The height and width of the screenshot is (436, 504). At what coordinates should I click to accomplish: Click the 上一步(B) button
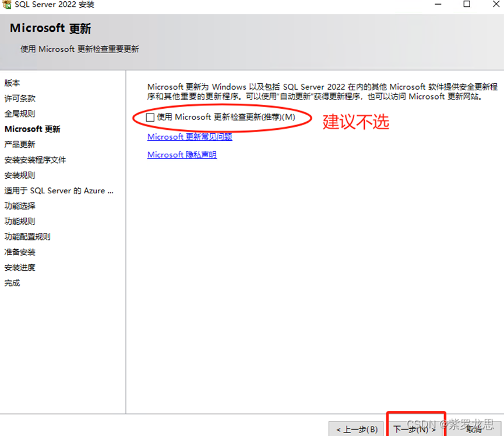pos(357,429)
